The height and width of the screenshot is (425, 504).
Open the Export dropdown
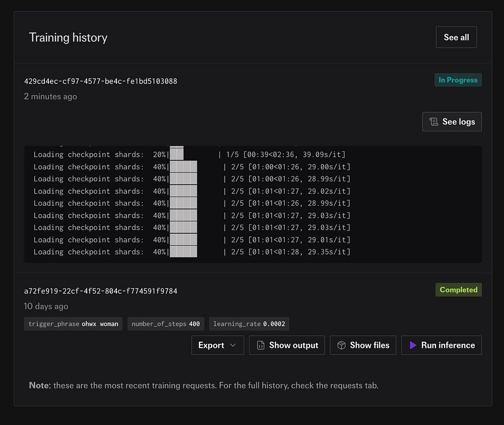coord(218,345)
